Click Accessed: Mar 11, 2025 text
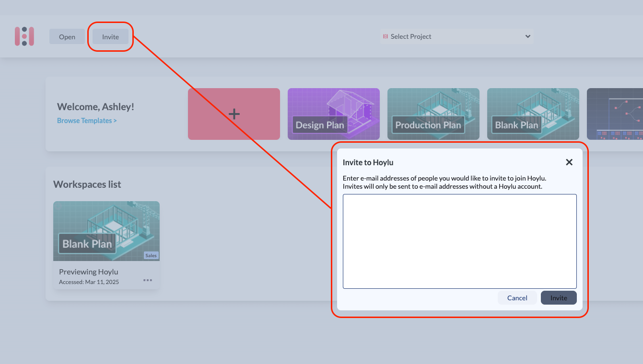The image size is (643, 364). [89, 282]
